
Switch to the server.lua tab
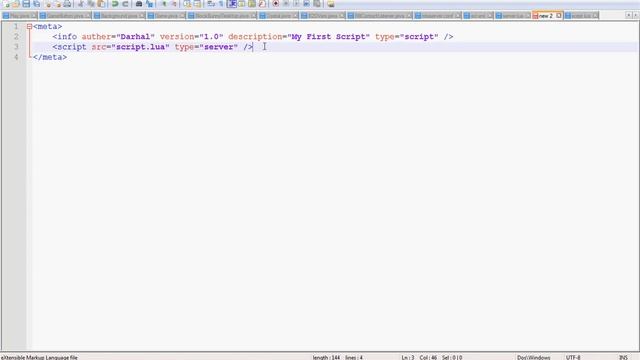[x=513, y=16]
